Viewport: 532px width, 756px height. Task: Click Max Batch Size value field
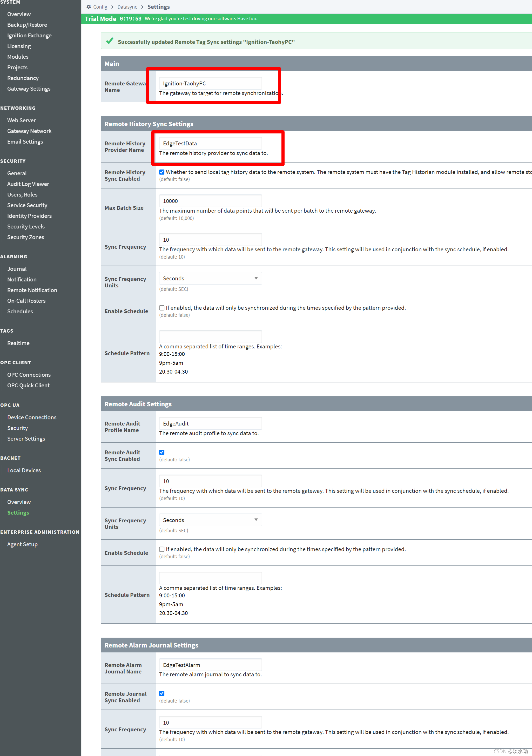(210, 200)
